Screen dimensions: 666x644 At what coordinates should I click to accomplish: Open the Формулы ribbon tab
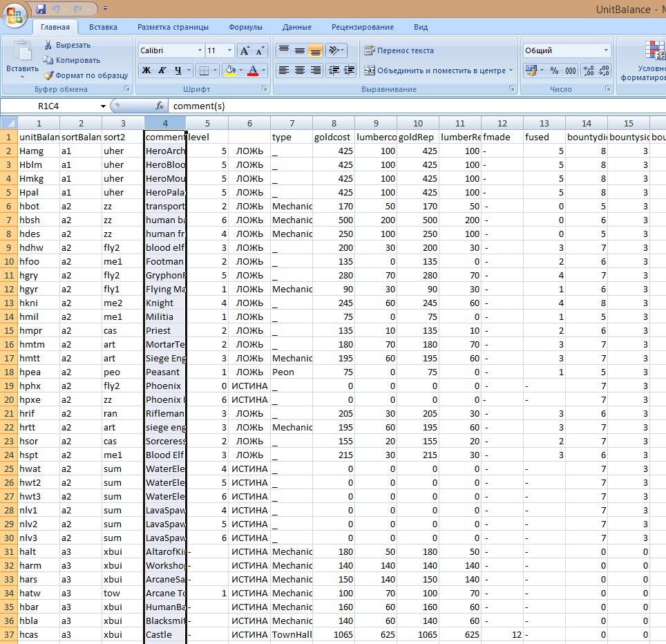point(245,27)
